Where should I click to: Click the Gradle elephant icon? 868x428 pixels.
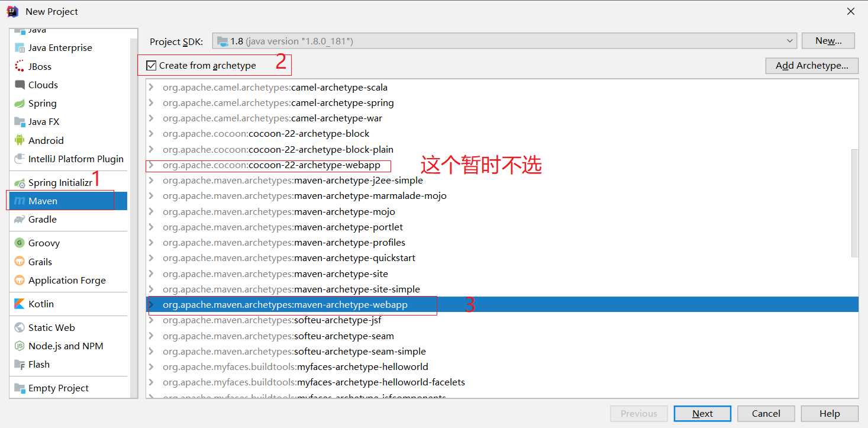[x=20, y=219]
